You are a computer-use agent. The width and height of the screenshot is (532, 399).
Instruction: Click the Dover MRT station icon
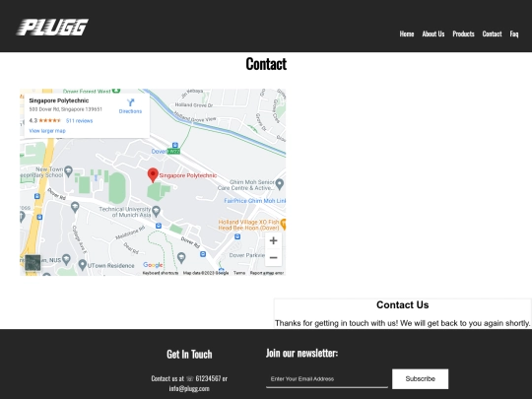tap(175, 145)
